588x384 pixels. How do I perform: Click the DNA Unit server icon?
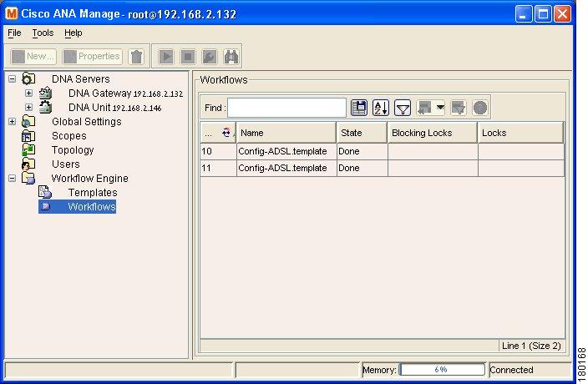[45, 107]
